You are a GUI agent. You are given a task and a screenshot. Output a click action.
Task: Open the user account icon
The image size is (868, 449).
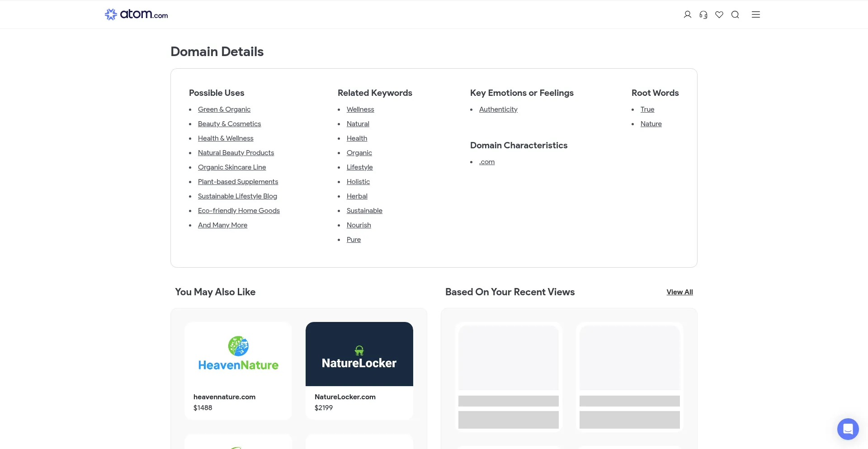click(x=687, y=14)
